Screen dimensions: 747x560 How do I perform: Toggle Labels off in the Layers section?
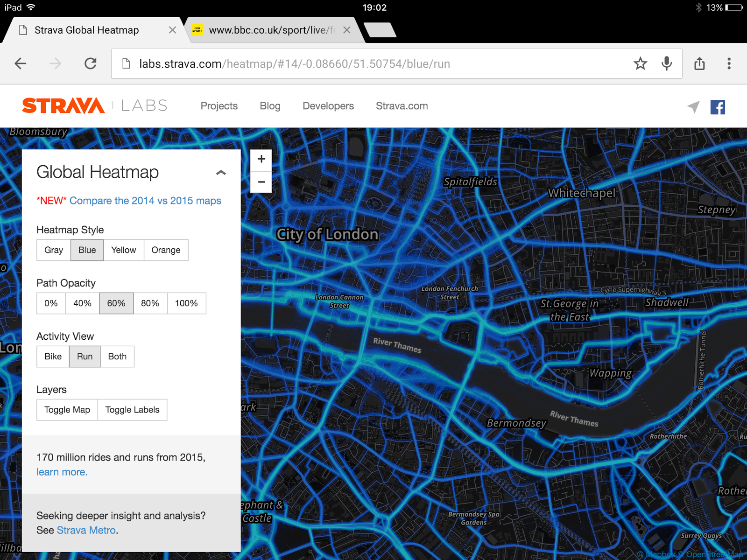(x=132, y=409)
